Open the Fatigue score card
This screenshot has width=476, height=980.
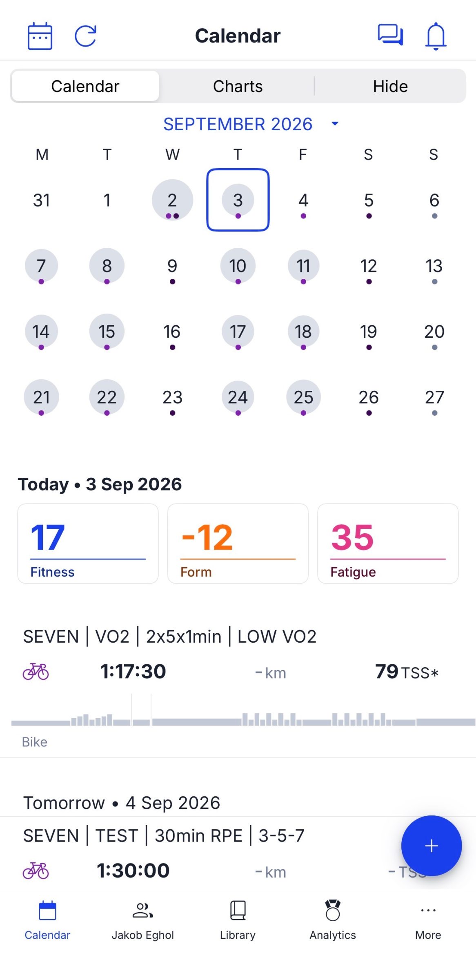pyautogui.click(x=388, y=543)
